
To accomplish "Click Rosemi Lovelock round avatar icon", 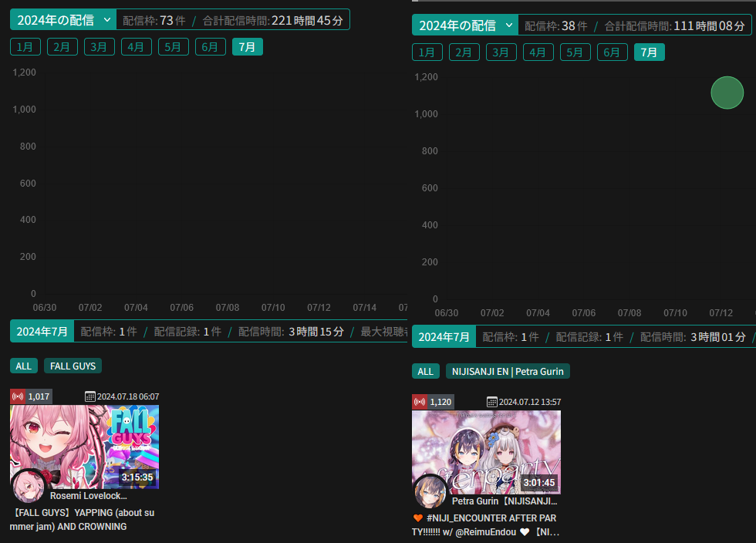I will [x=29, y=486].
